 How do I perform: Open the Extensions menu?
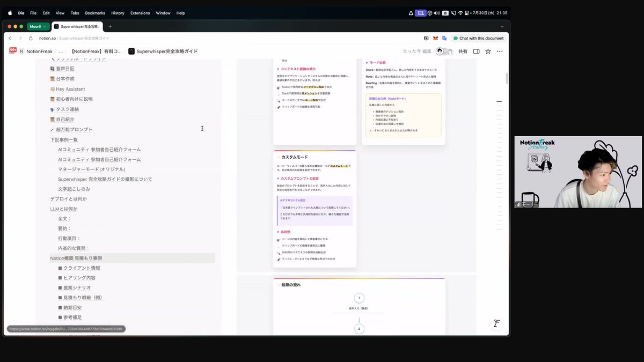click(140, 13)
